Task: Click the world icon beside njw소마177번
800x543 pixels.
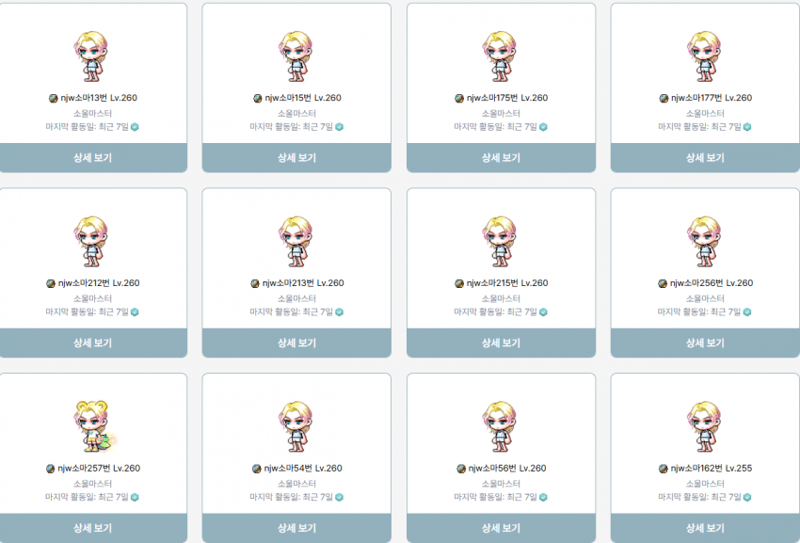Action: (664, 98)
